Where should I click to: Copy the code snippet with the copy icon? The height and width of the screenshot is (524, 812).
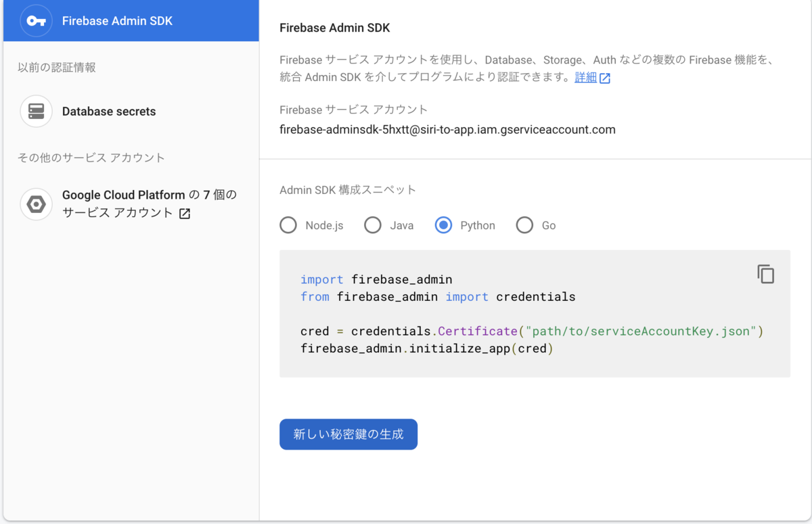pyautogui.click(x=765, y=274)
